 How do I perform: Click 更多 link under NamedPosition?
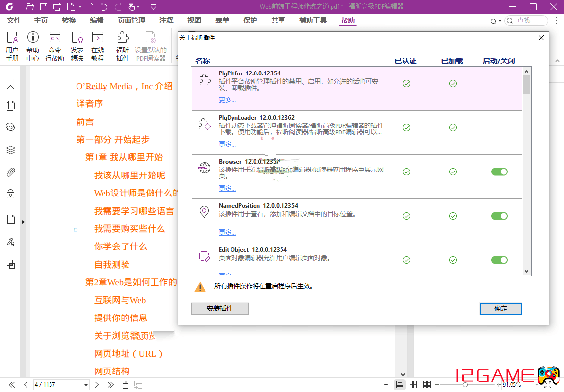tap(228, 232)
